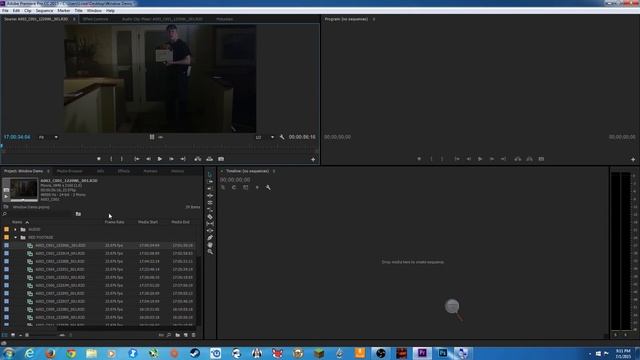Click Drag Video Only icon in Source monitor
The width and height of the screenshot is (640, 360).
click(152, 137)
